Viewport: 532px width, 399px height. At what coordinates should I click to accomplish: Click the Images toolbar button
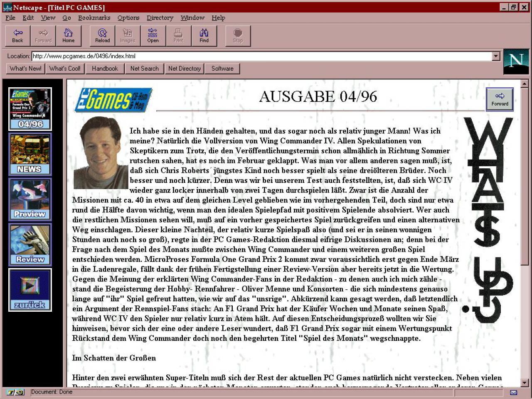coord(128,36)
